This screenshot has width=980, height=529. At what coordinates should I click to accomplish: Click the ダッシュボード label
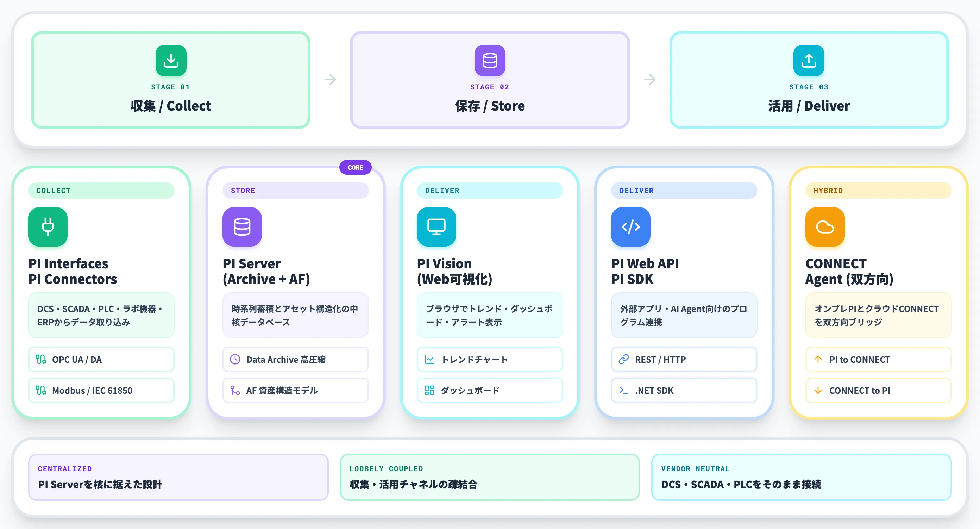pyautogui.click(x=470, y=391)
